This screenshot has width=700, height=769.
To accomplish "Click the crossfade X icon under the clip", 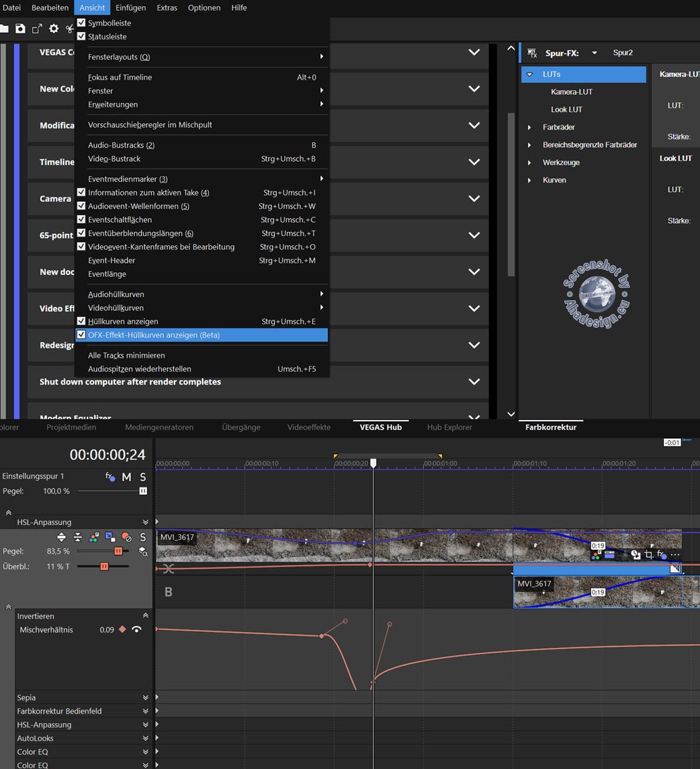I will 168,569.
